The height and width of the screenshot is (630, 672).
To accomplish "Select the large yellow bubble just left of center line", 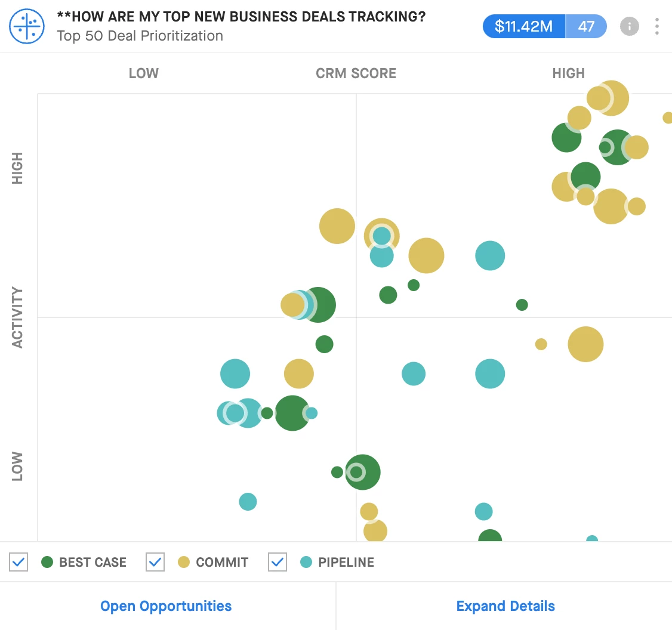I will point(337,226).
